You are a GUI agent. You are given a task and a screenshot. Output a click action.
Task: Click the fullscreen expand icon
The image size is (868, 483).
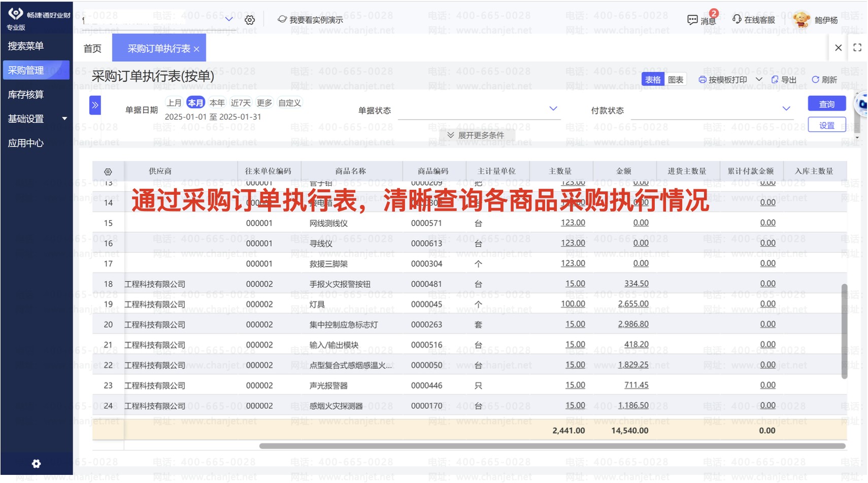857,48
